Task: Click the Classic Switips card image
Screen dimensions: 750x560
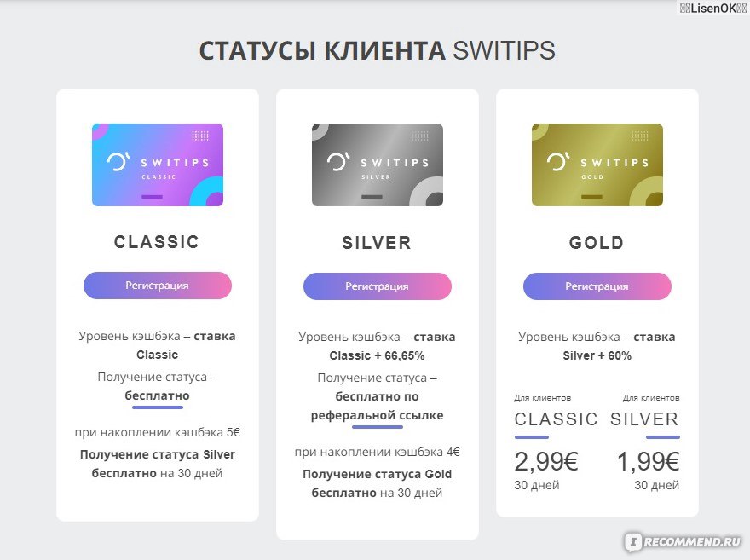Action: coord(158,165)
